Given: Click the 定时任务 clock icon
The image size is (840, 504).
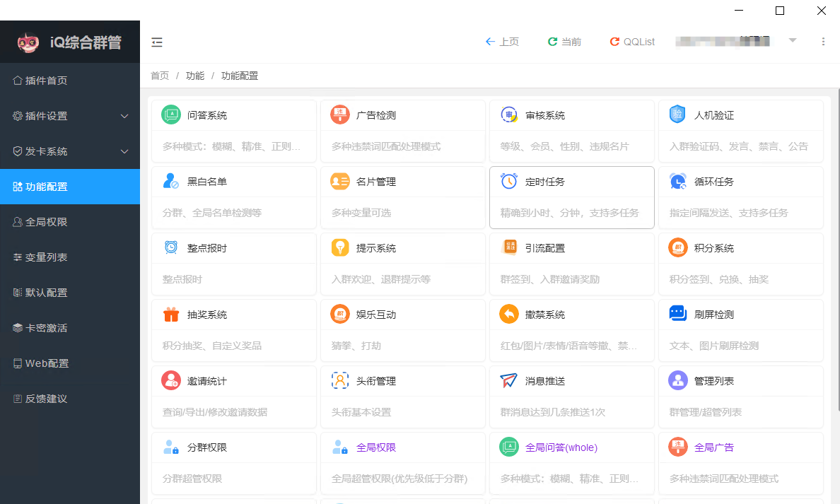Looking at the screenshot, I should pos(508,181).
